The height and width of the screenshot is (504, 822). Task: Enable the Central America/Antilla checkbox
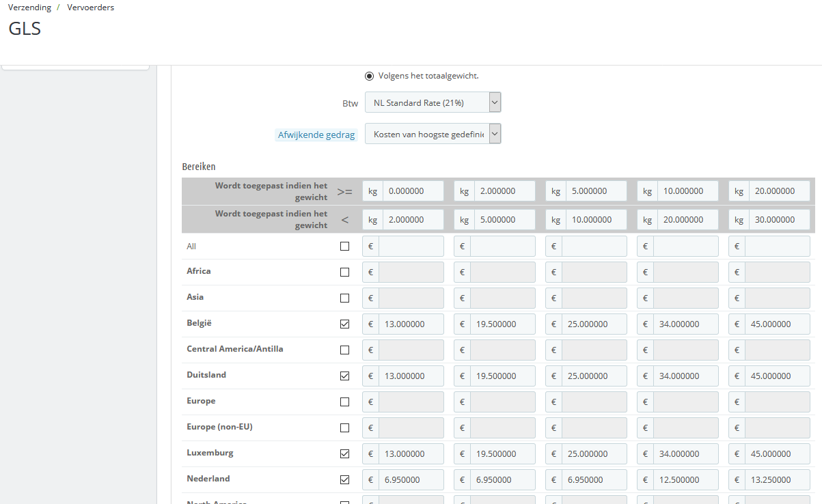coord(344,350)
